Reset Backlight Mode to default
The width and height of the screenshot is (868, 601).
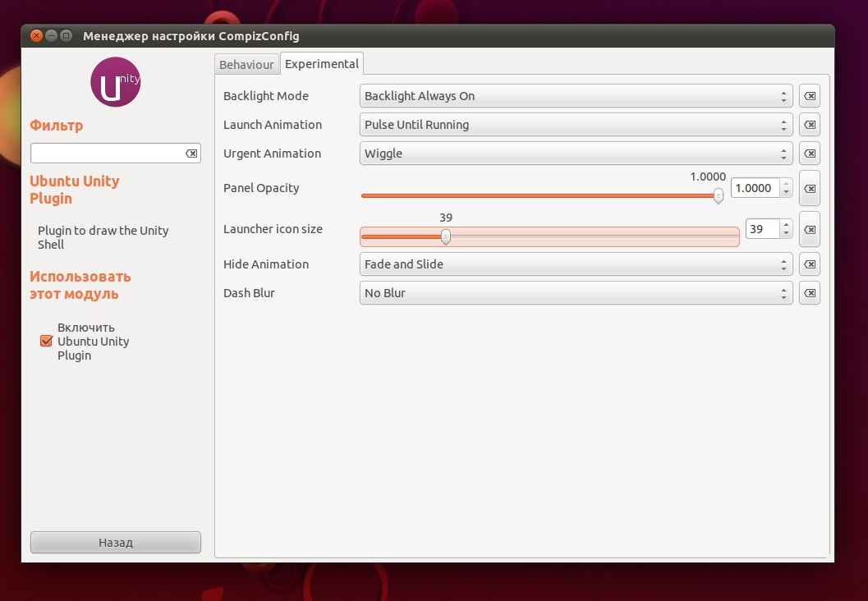pyautogui.click(x=810, y=96)
